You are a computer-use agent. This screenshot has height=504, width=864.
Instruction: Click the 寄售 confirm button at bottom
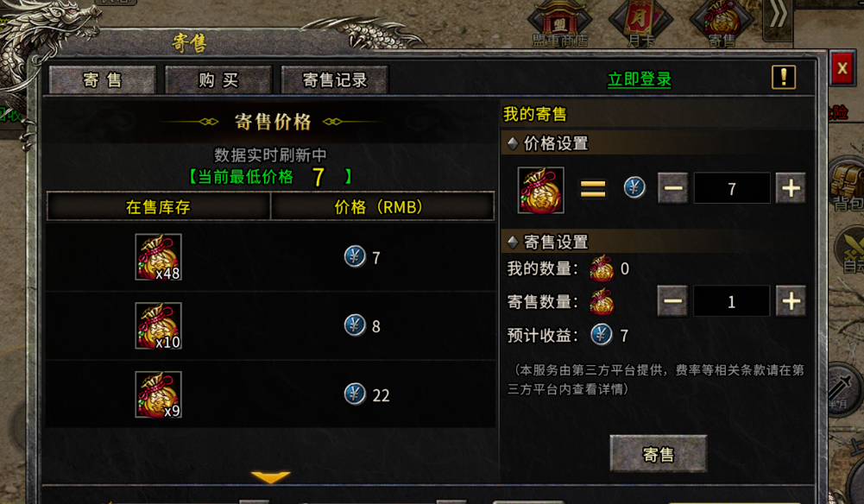(659, 454)
